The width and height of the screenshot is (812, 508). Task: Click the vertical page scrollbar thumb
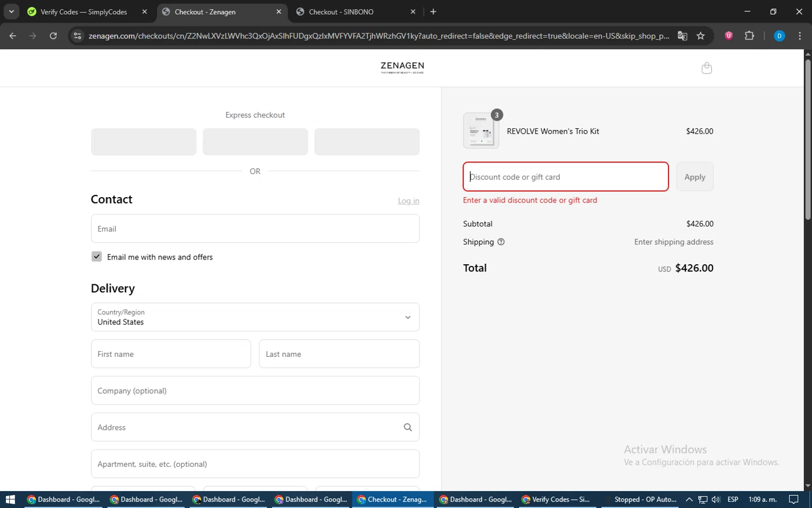pyautogui.click(x=808, y=139)
